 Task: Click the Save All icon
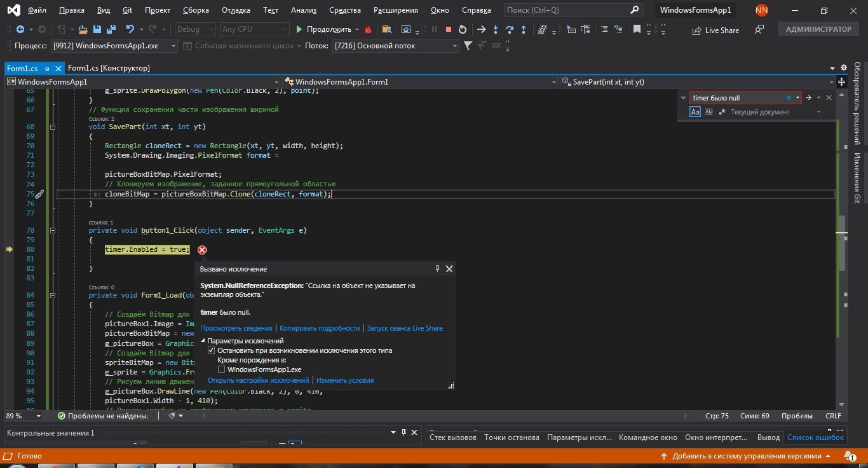110,29
